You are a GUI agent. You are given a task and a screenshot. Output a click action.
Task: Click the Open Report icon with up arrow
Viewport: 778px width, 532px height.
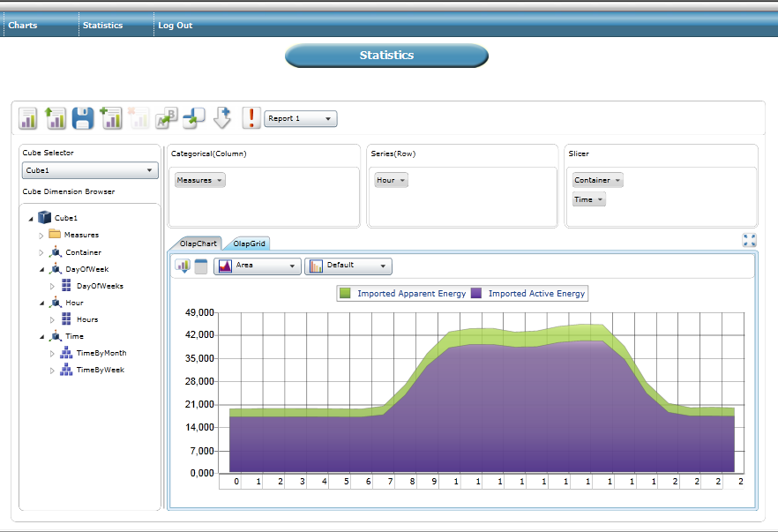click(56, 118)
